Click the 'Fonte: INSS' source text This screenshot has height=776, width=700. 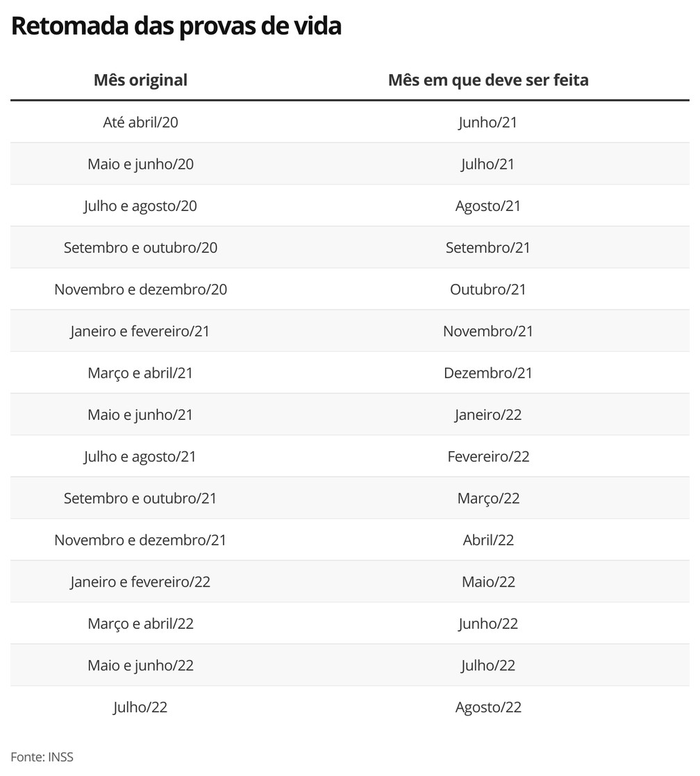coord(42,757)
